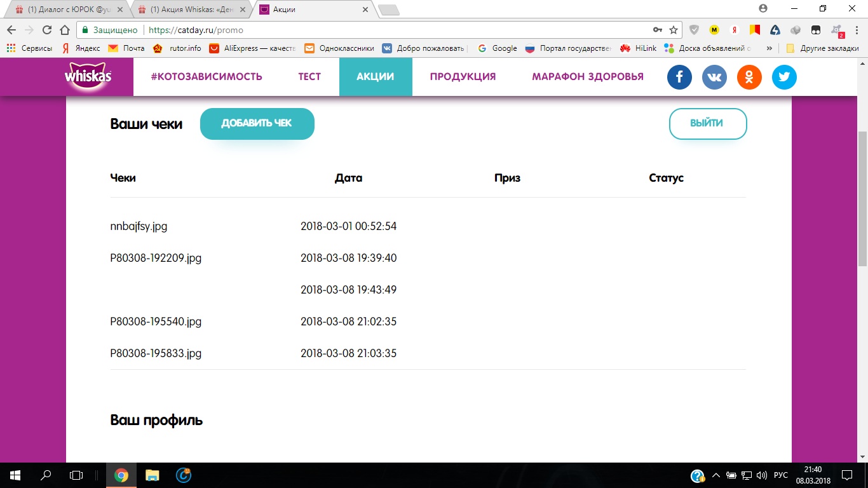Bookmark page with the star icon

[x=674, y=30]
